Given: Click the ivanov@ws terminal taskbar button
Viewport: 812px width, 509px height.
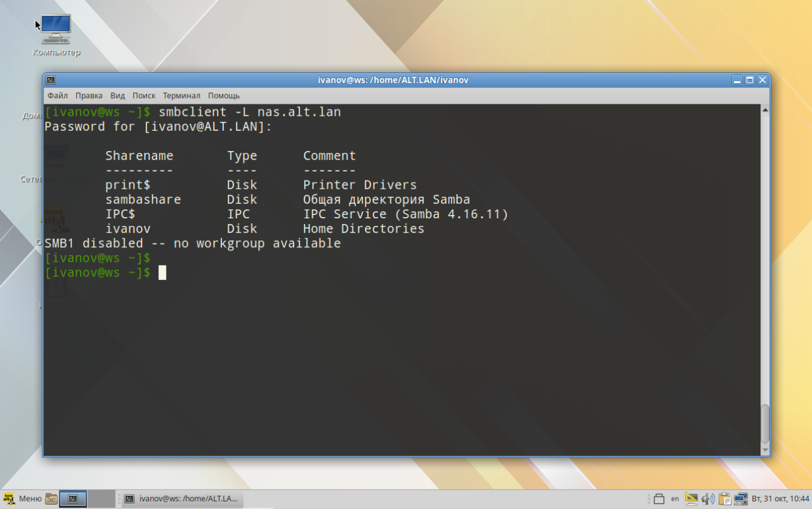Looking at the screenshot, I should 182,499.
